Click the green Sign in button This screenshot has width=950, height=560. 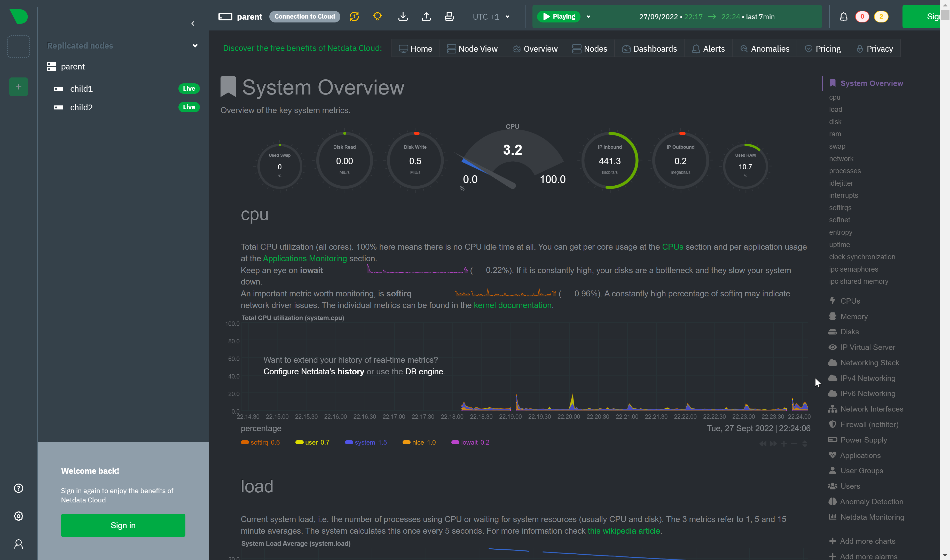tap(123, 525)
